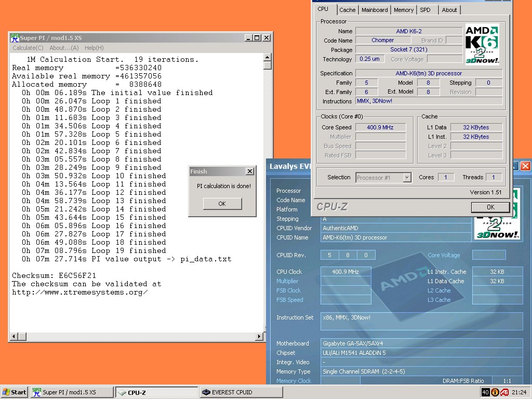Click the Core Voltage link in EVEREST

[x=444, y=255]
